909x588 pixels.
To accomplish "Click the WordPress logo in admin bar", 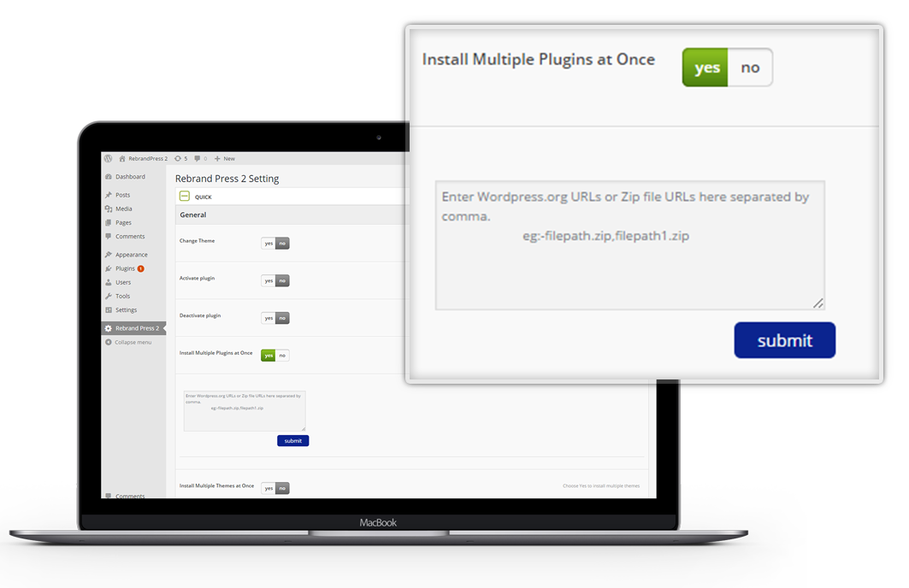I will (x=108, y=158).
